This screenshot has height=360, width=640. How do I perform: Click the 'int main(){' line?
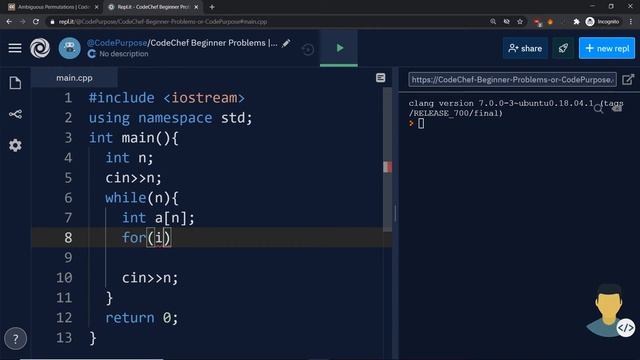pos(133,138)
